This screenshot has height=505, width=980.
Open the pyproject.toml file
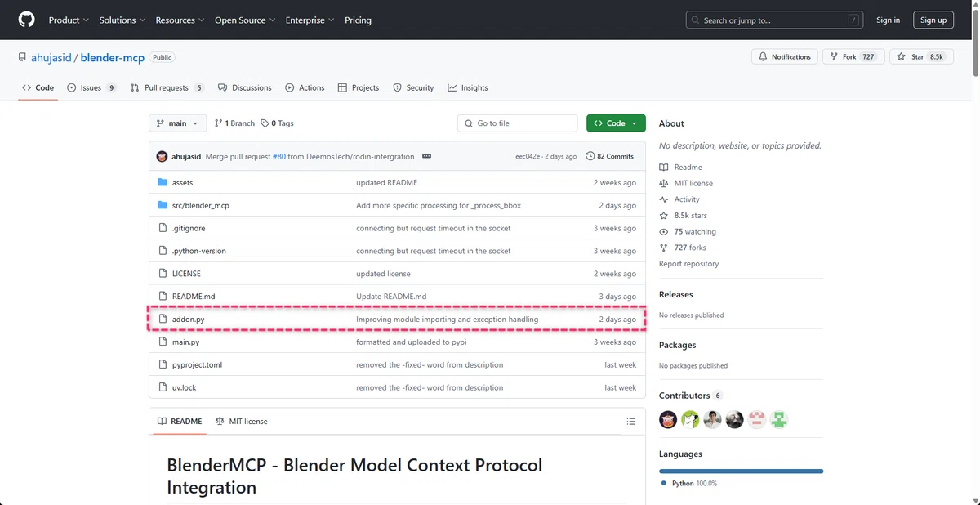pos(197,365)
